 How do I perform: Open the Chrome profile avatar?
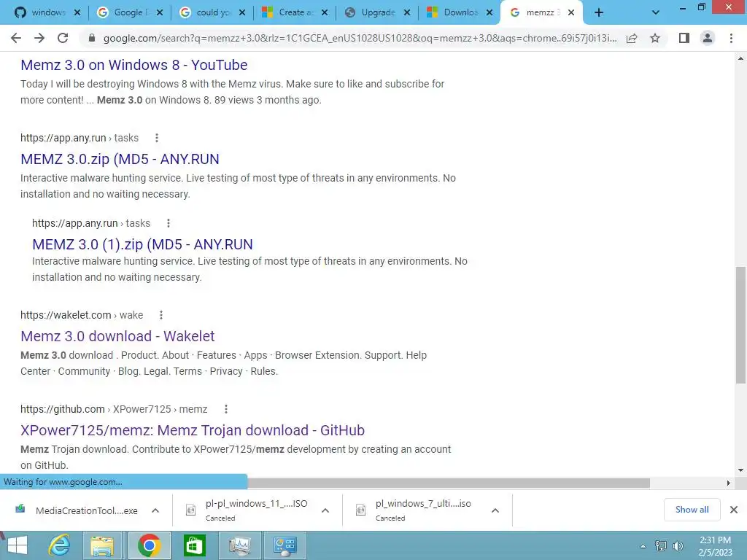(708, 38)
